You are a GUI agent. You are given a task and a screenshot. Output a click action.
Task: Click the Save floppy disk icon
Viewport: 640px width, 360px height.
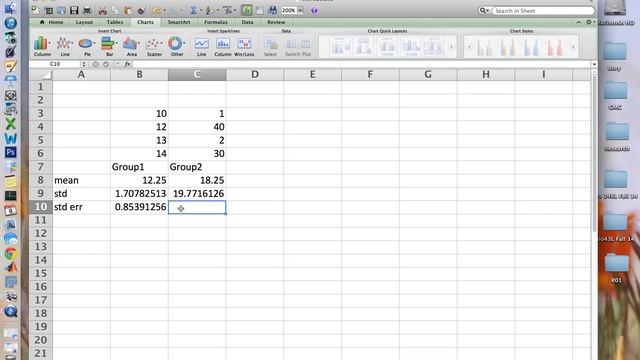tap(74, 11)
